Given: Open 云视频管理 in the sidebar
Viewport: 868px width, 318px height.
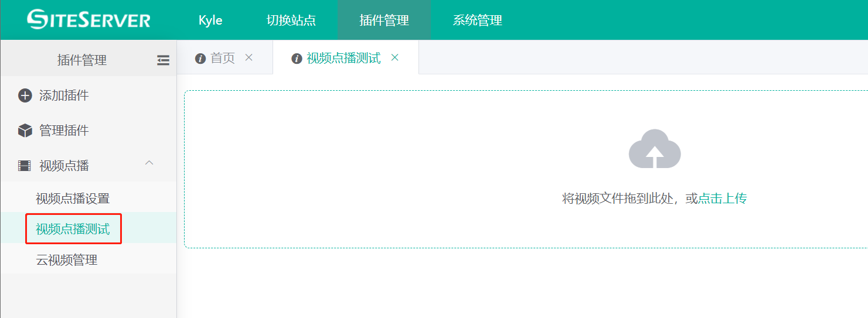Looking at the screenshot, I should pyautogui.click(x=67, y=260).
